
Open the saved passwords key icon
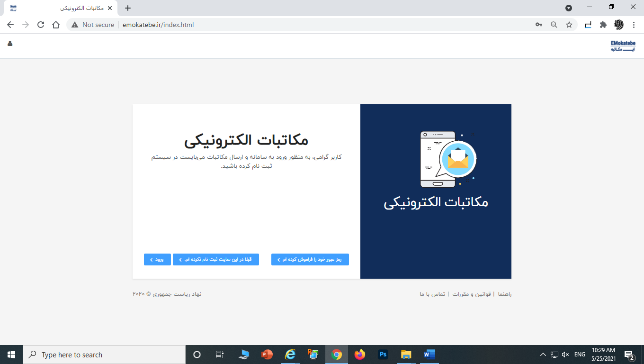click(539, 25)
